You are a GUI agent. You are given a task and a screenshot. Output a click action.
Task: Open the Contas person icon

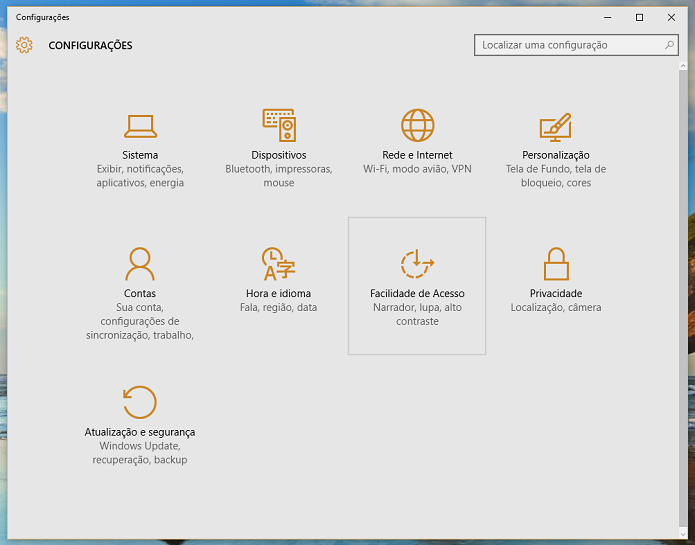tap(140, 264)
